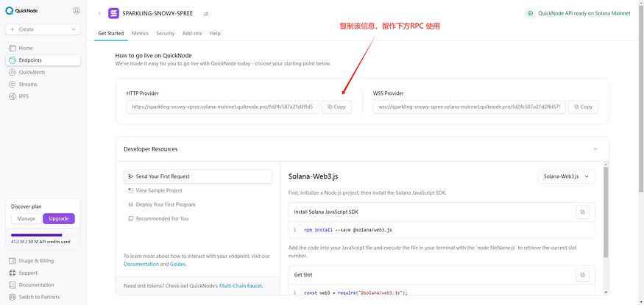Click the Support icon
This screenshot has height=305, width=644.
(13, 273)
